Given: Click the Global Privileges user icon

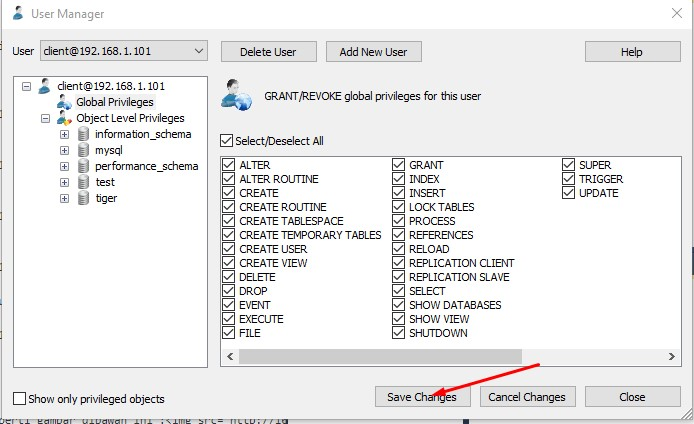Looking at the screenshot, I should coord(64,102).
